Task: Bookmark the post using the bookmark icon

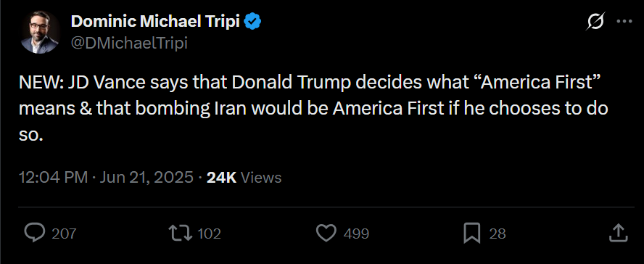Action: [x=472, y=234]
